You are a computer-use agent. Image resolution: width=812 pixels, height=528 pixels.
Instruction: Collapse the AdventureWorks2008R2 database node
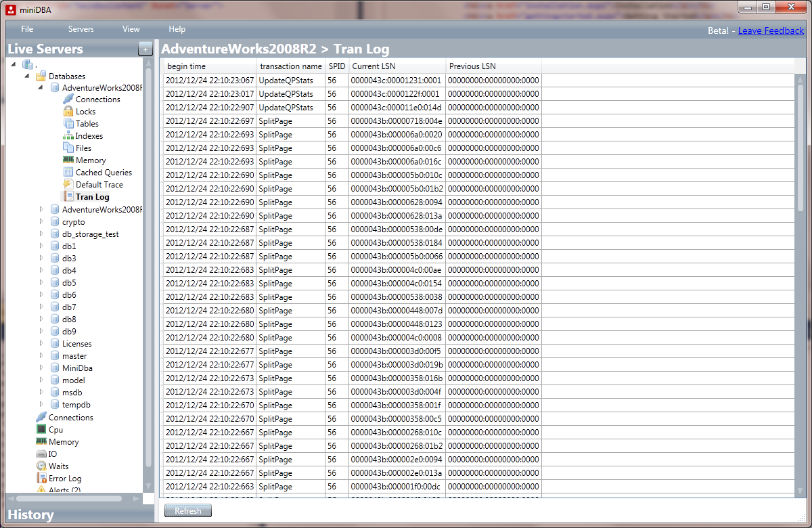pyautogui.click(x=39, y=87)
